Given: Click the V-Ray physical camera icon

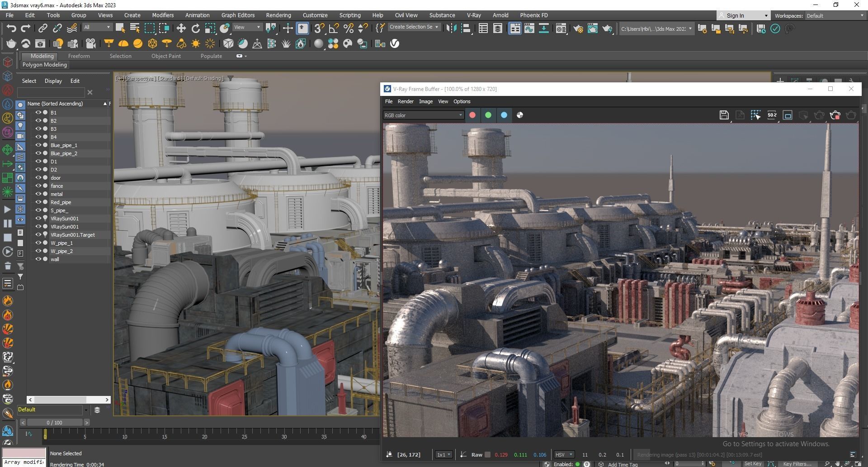Looking at the screenshot, I should pos(91,43).
